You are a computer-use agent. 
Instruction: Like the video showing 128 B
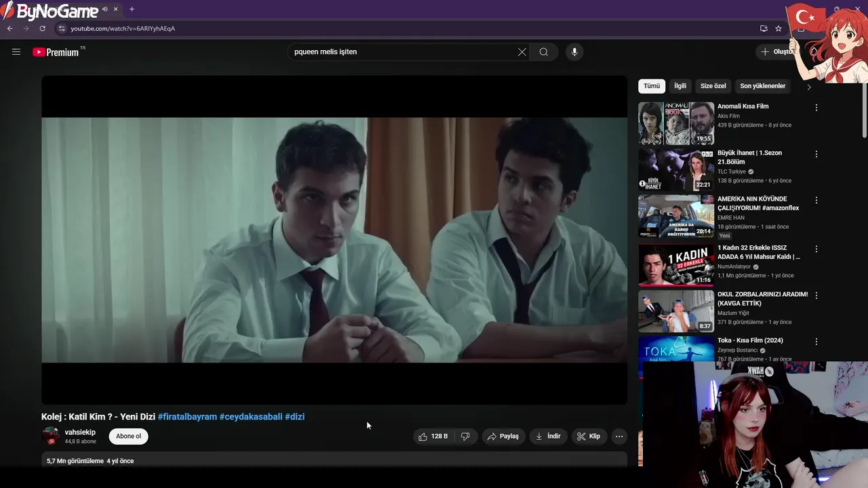433,436
